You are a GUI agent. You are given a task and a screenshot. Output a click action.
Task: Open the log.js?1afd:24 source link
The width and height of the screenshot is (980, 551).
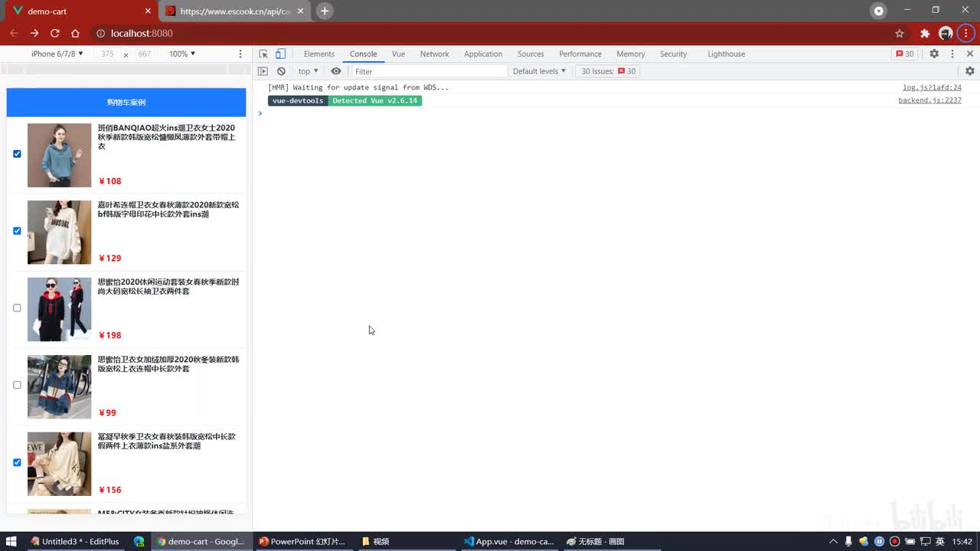pyautogui.click(x=932, y=88)
